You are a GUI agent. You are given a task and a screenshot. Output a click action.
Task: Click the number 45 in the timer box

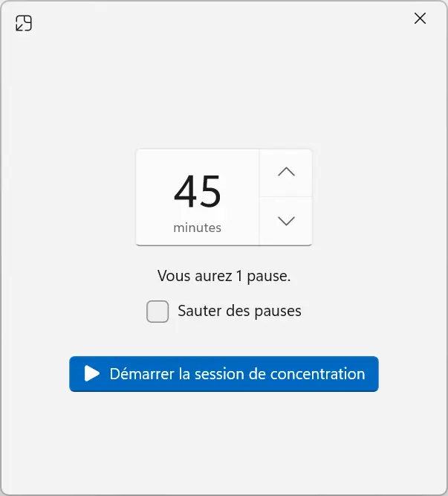pos(197,191)
